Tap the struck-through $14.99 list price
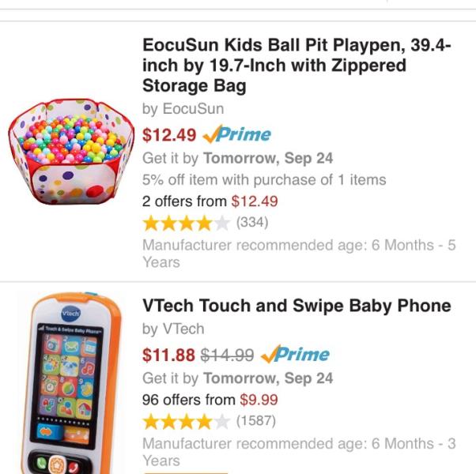The height and width of the screenshot is (474, 476). coord(229,354)
